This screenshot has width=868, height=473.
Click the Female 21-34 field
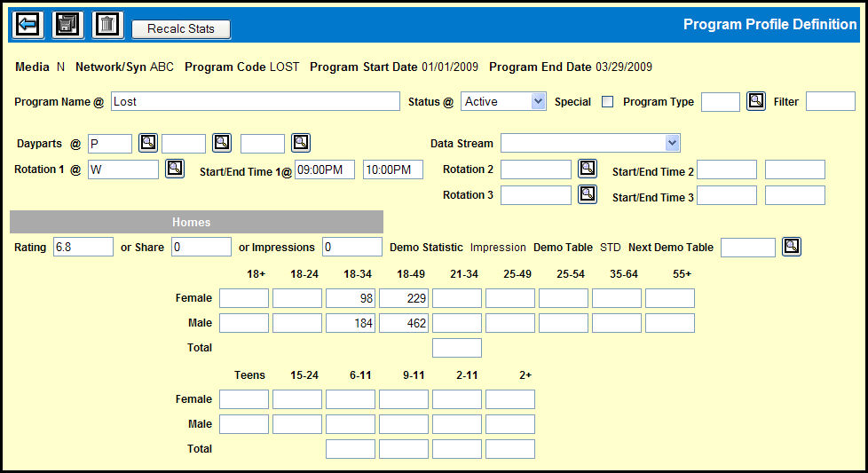[457, 298]
